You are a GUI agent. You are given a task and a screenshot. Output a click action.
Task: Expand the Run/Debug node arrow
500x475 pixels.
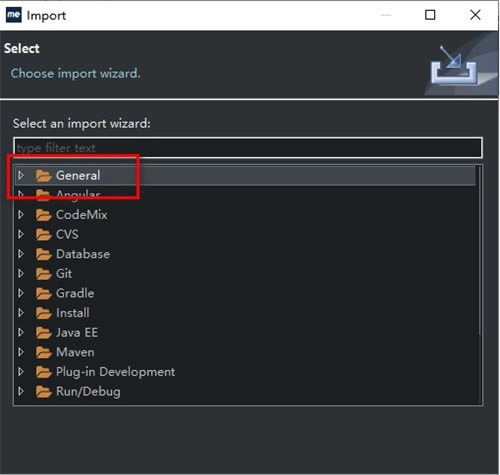[21, 392]
